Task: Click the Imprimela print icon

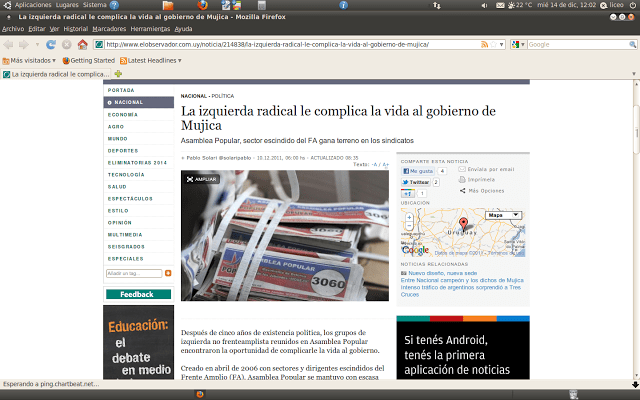Action: [462, 180]
